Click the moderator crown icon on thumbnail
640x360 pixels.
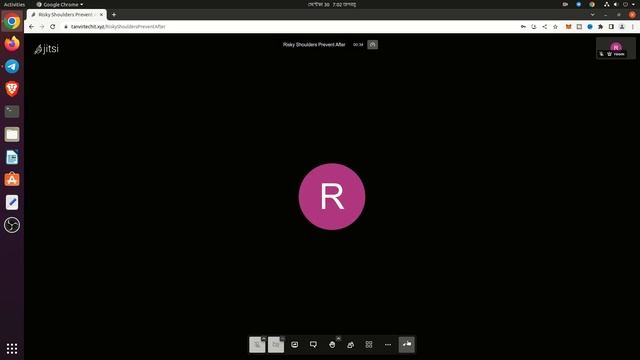tap(609, 54)
